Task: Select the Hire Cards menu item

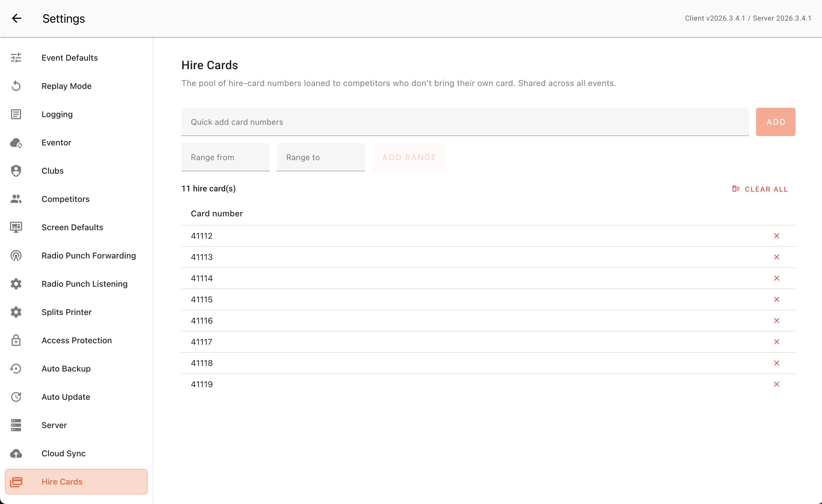Action: coord(76,482)
